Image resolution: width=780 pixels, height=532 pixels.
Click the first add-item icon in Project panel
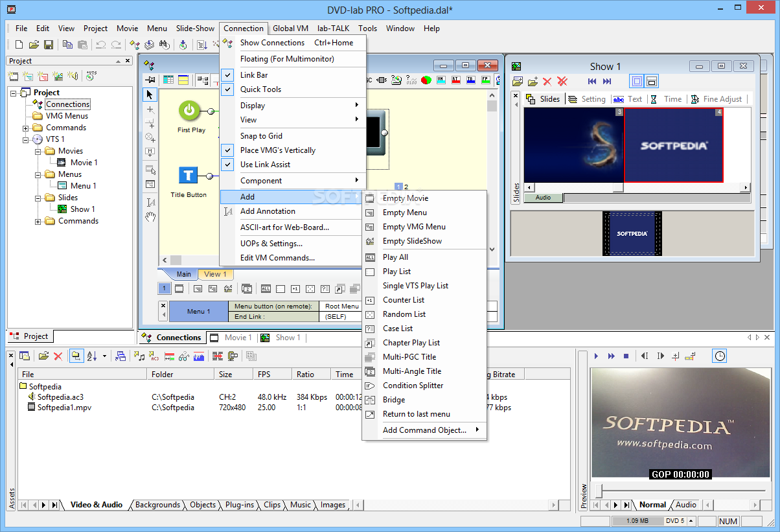click(14, 76)
